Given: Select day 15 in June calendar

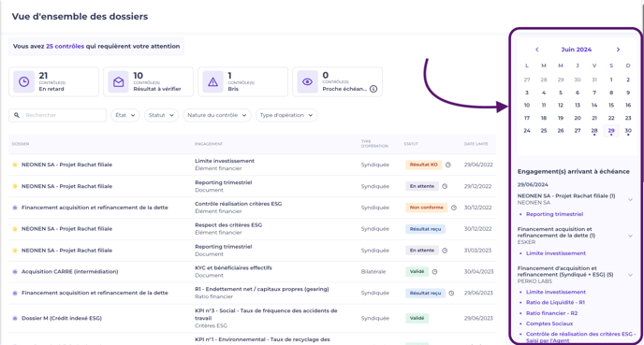Looking at the screenshot, I should [x=611, y=106].
